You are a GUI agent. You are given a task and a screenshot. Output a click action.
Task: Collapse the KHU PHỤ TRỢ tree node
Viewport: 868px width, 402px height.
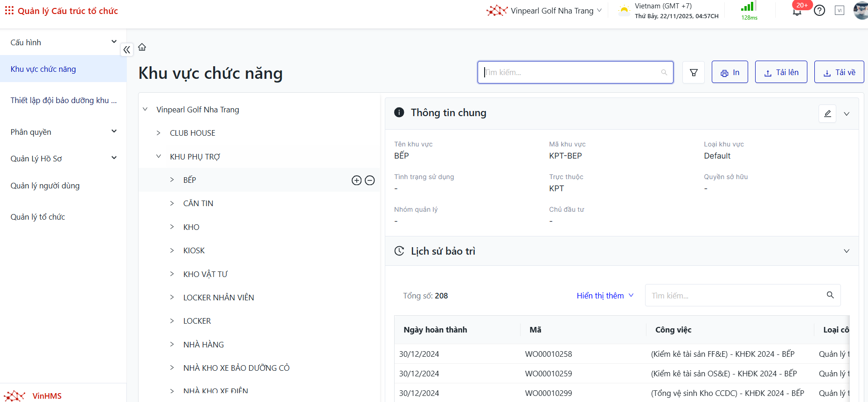click(159, 157)
